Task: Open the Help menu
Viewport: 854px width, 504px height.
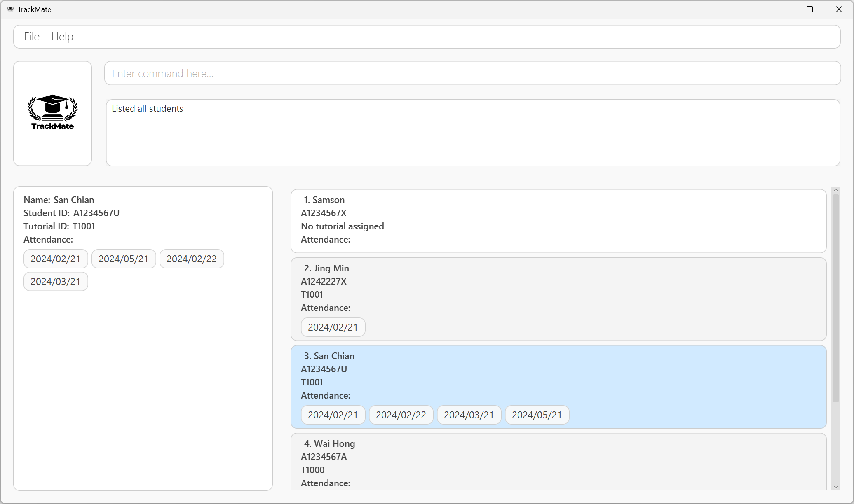Action: coord(62,37)
